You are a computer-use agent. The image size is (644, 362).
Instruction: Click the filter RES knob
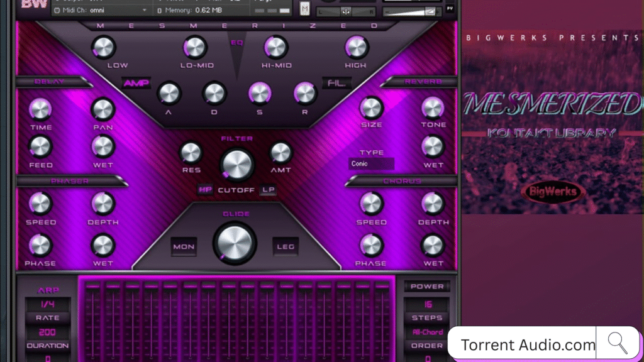191,152
